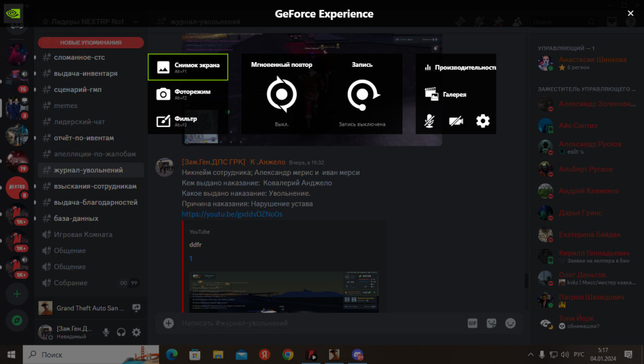Open Производительность performance panel
The image size is (644, 364).
pos(459,67)
